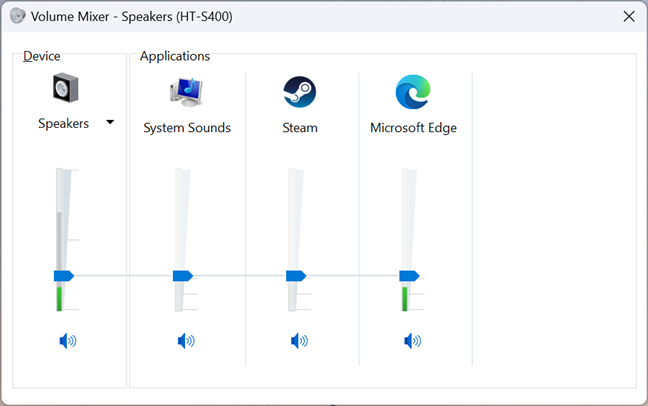Click the Speakers device icon
The width and height of the screenshot is (648, 406).
pyautogui.click(x=65, y=91)
